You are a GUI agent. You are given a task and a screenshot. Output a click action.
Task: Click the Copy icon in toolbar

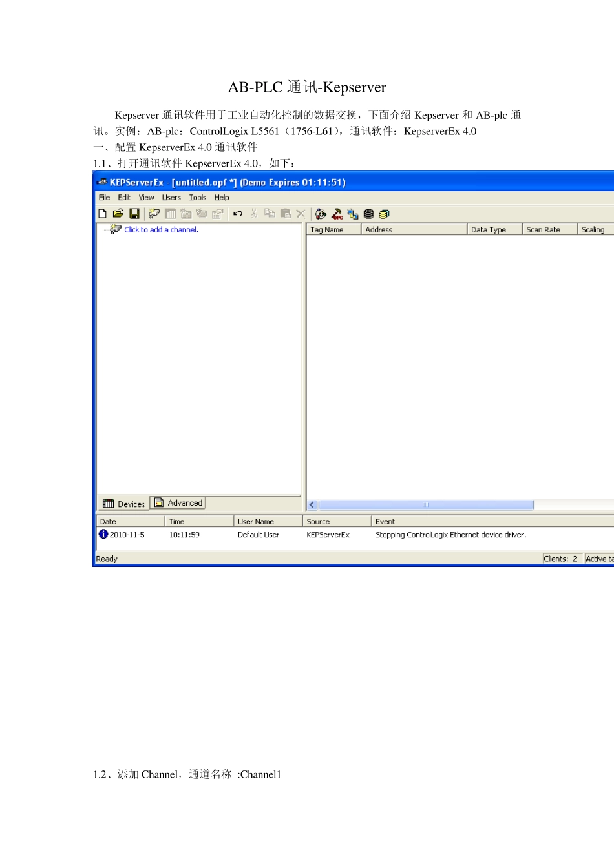pos(270,214)
